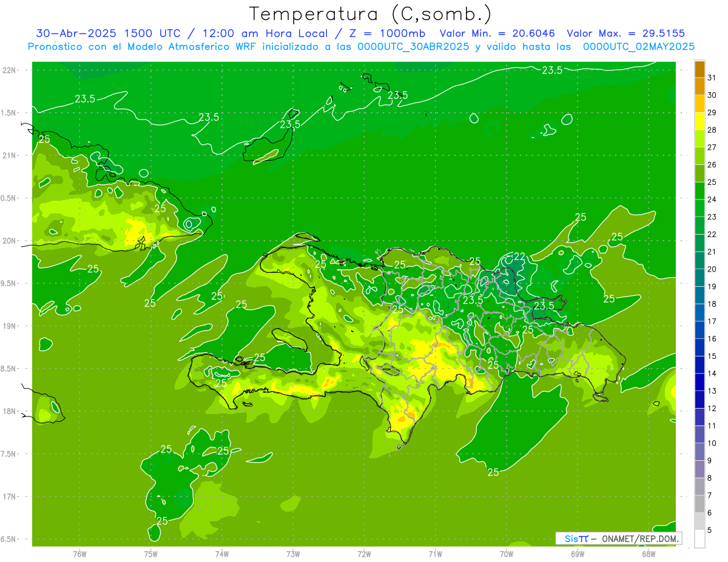Click the legend swatch between values 24 and 25
This screenshot has height=562, width=728.
coord(700,191)
